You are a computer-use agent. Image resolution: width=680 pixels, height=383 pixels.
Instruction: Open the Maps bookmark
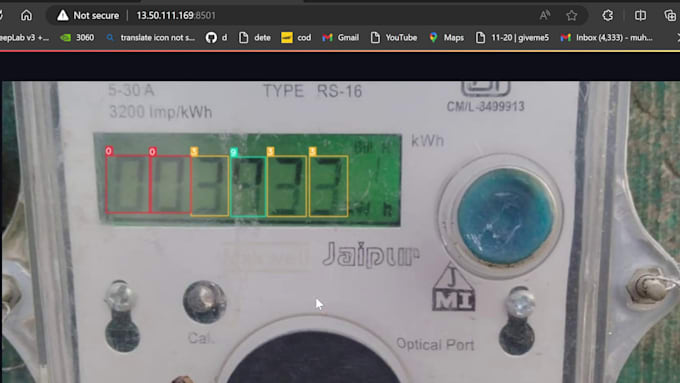pos(446,38)
